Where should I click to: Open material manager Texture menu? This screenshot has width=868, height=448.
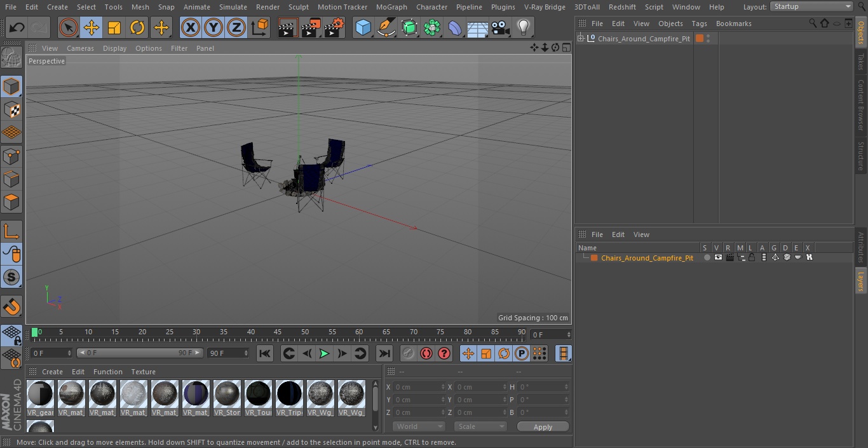click(143, 372)
